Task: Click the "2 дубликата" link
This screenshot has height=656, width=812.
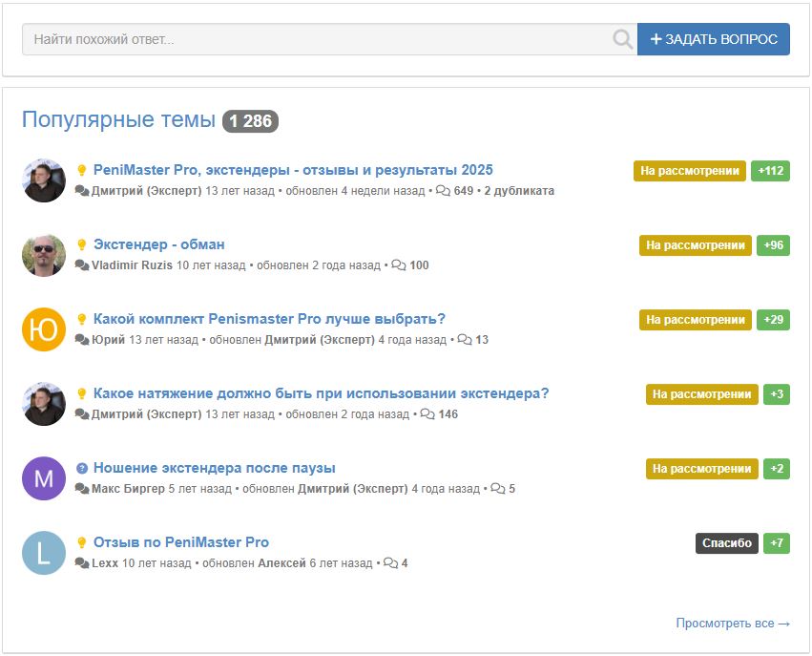Action: (x=518, y=191)
